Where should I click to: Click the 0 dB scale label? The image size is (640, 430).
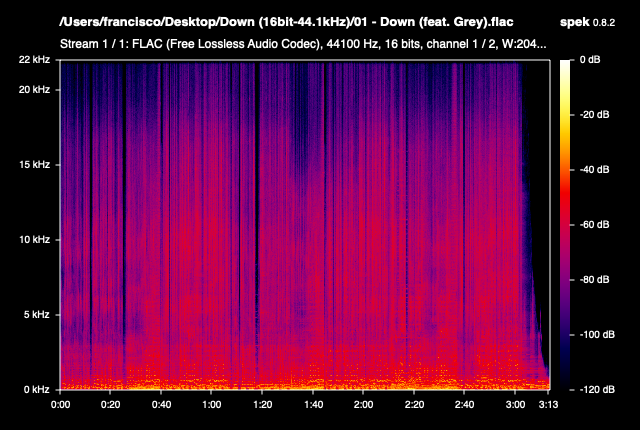click(x=590, y=60)
